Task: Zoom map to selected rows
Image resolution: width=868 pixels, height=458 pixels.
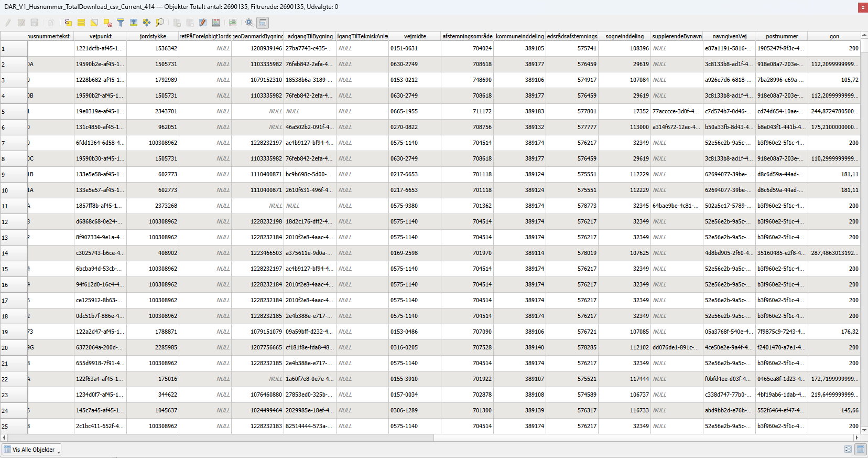Action: tap(160, 23)
